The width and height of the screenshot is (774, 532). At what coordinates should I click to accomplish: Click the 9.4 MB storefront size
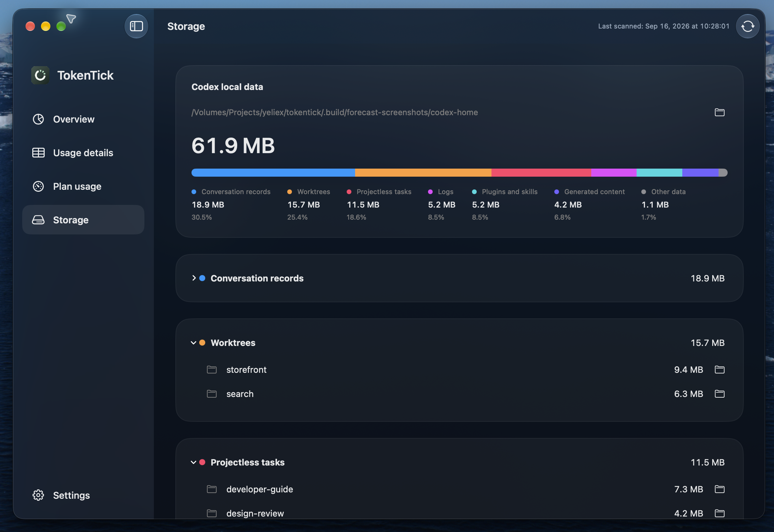tap(689, 369)
